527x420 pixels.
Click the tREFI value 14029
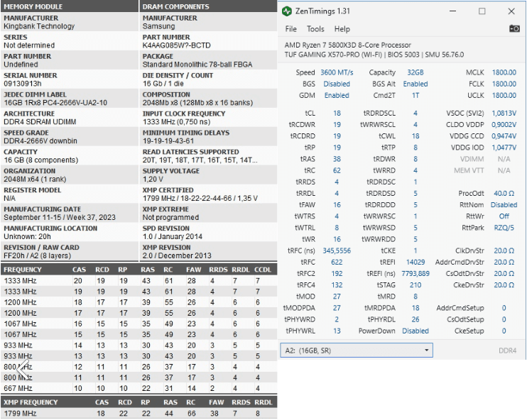click(415, 262)
